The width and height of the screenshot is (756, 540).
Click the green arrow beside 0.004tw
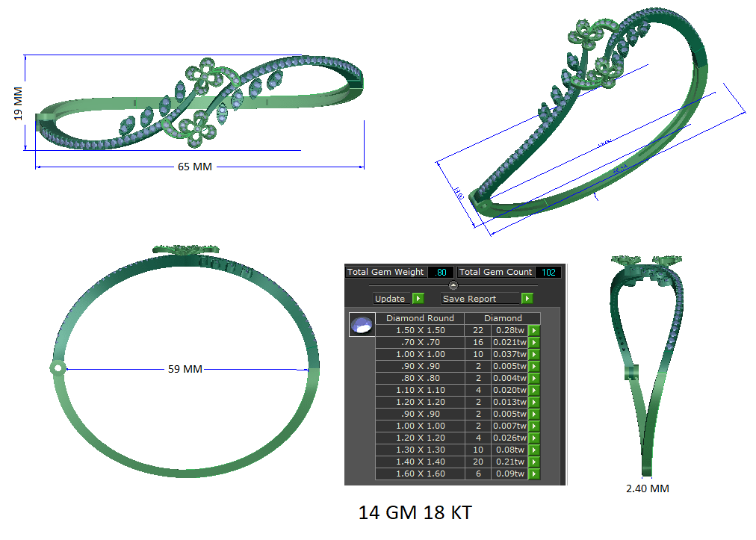(x=534, y=378)
